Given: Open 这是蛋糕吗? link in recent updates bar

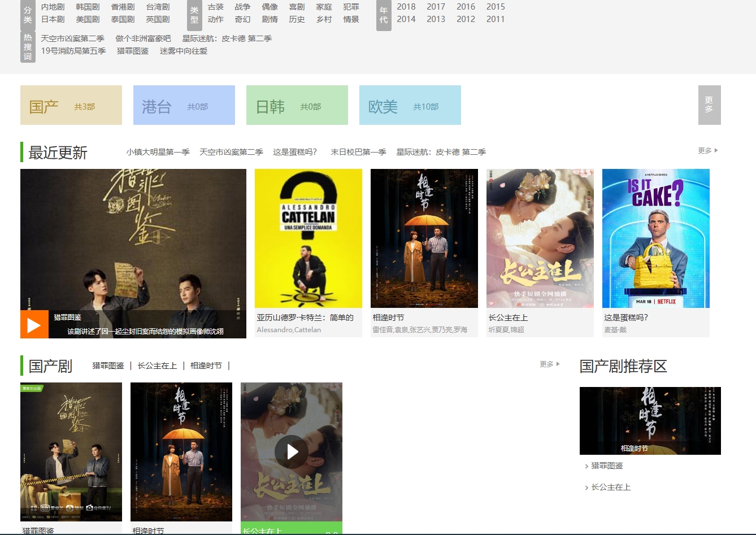Looking at the screenshot, I should tap(296, 152).
